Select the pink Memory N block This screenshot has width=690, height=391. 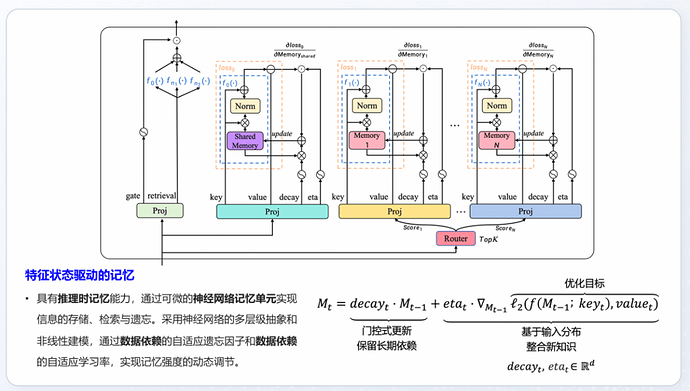[496, 140]
